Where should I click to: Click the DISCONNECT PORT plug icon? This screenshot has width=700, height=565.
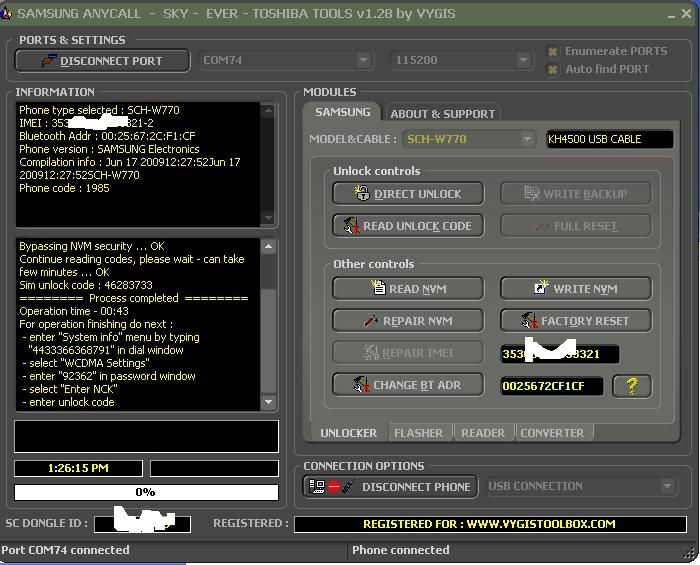pyautogui.click(x=49, y=61)
